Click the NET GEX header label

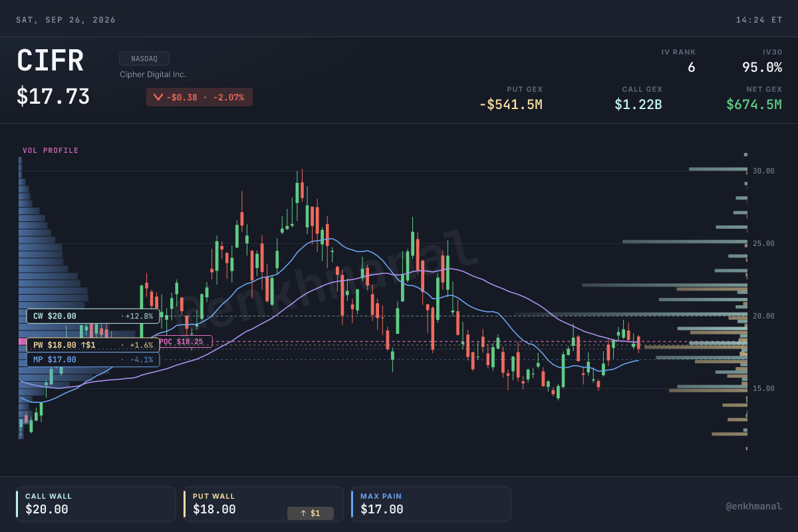[764, 89]
